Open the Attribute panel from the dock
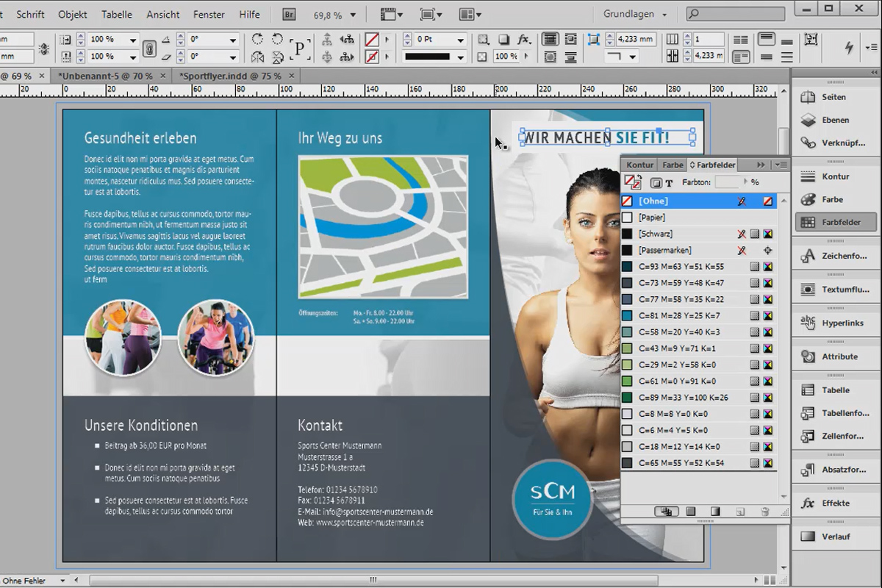Image resolution: width=882 pixels, height=588 pixels. [836, 356]
